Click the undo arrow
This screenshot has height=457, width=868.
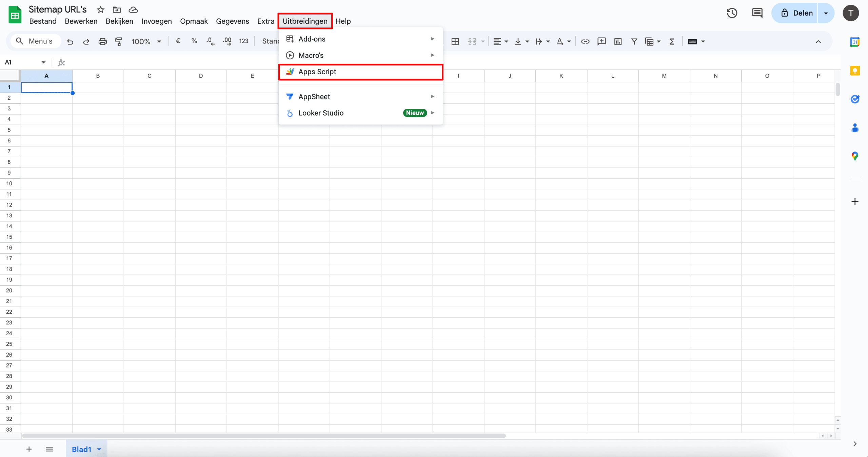[70, 41]
